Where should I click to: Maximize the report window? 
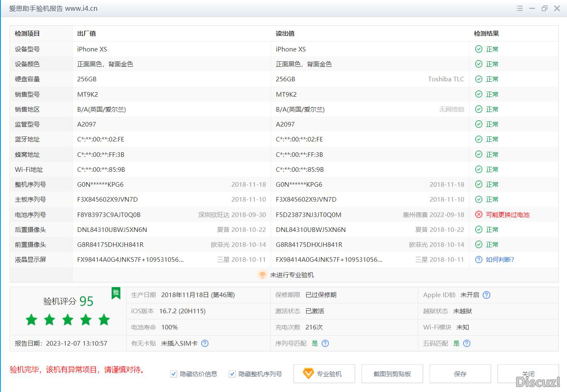tap(544, 8)
